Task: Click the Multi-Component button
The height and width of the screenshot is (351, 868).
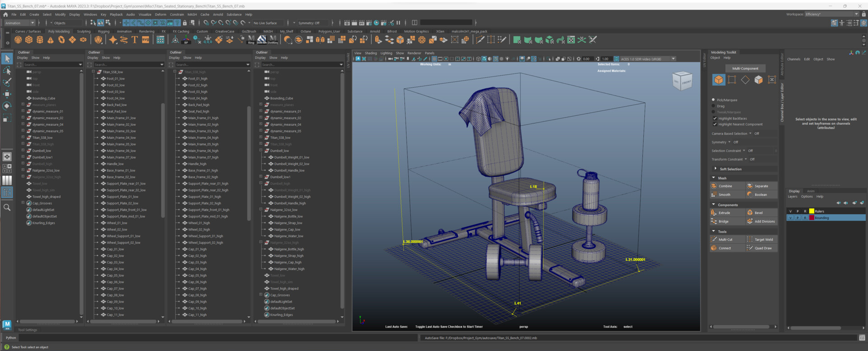Action: (745, 68)
